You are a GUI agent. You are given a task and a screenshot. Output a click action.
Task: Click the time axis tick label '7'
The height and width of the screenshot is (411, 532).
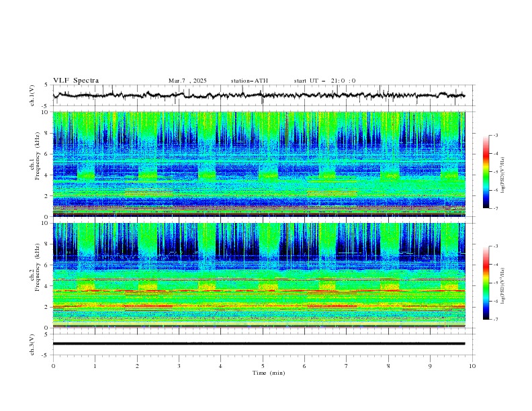(x=347, y=366)
